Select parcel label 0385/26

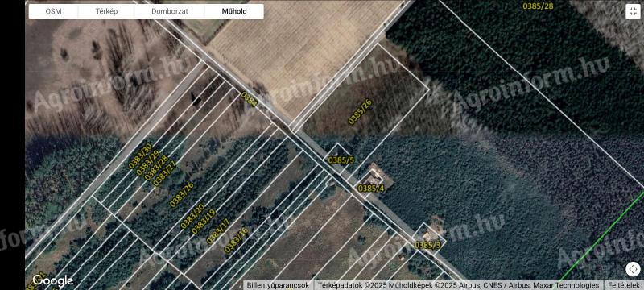[360, 111]
